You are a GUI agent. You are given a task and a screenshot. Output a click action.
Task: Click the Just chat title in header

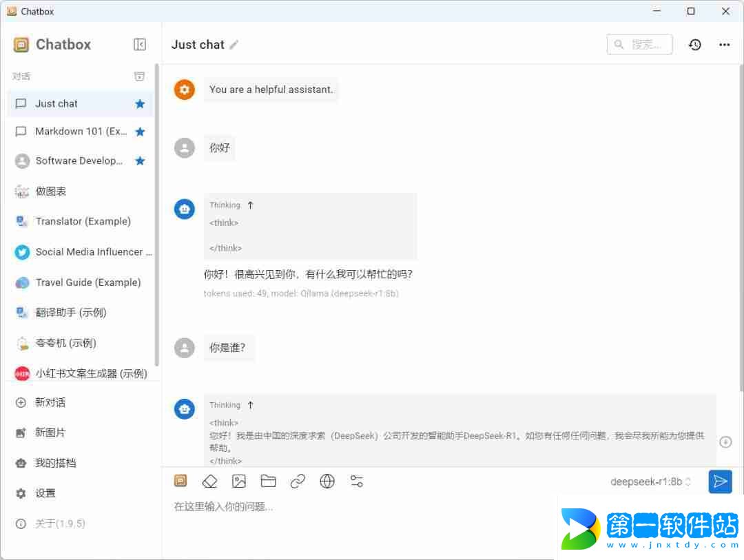(x=198, y=45)
